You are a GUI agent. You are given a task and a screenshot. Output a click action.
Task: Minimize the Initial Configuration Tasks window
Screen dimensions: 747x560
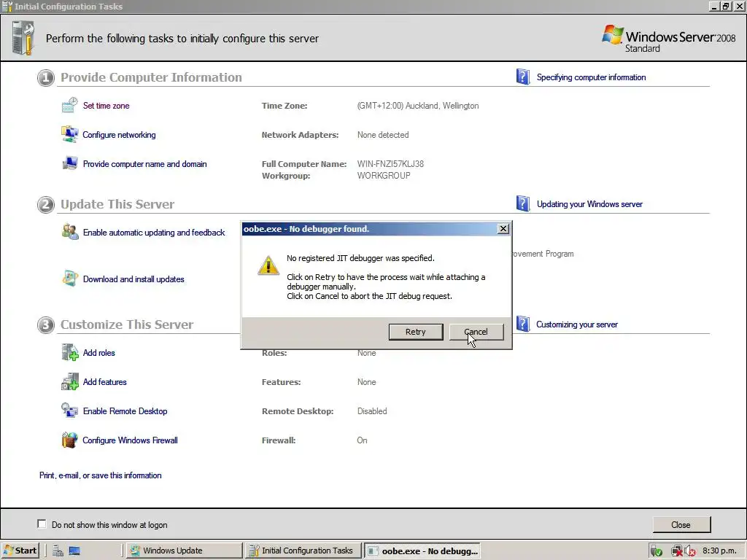(x=713, y=6)
